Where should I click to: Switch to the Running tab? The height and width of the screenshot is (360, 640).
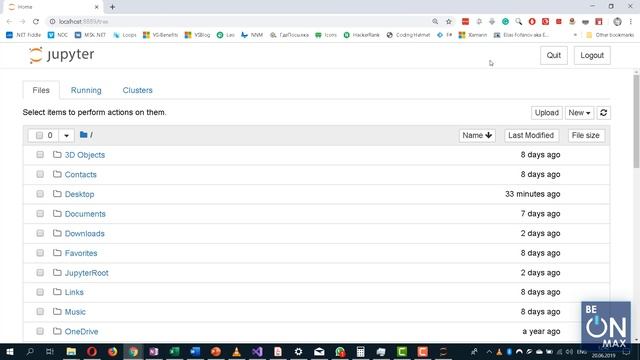point(86,90)
